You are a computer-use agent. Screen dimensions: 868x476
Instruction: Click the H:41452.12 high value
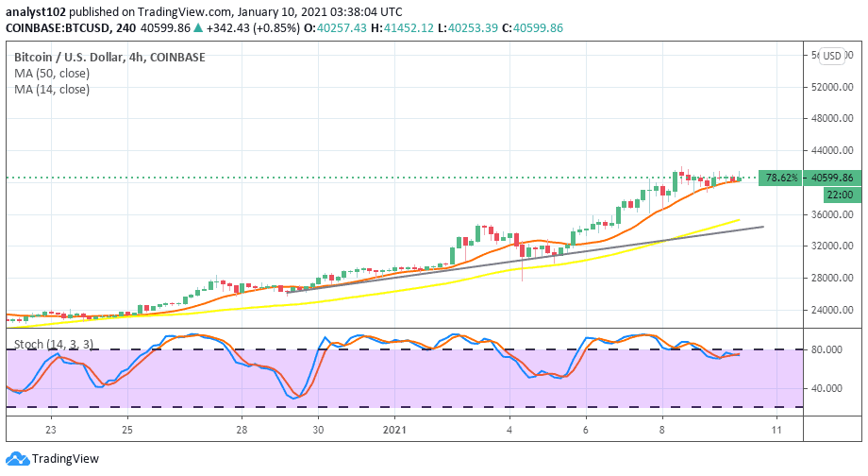coord(403,27)
